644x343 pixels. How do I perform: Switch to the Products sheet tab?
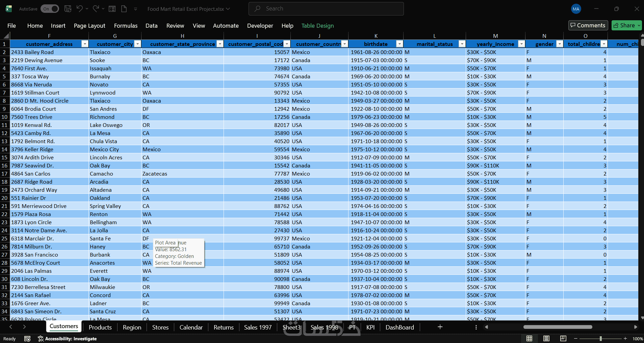coord(100,327)
